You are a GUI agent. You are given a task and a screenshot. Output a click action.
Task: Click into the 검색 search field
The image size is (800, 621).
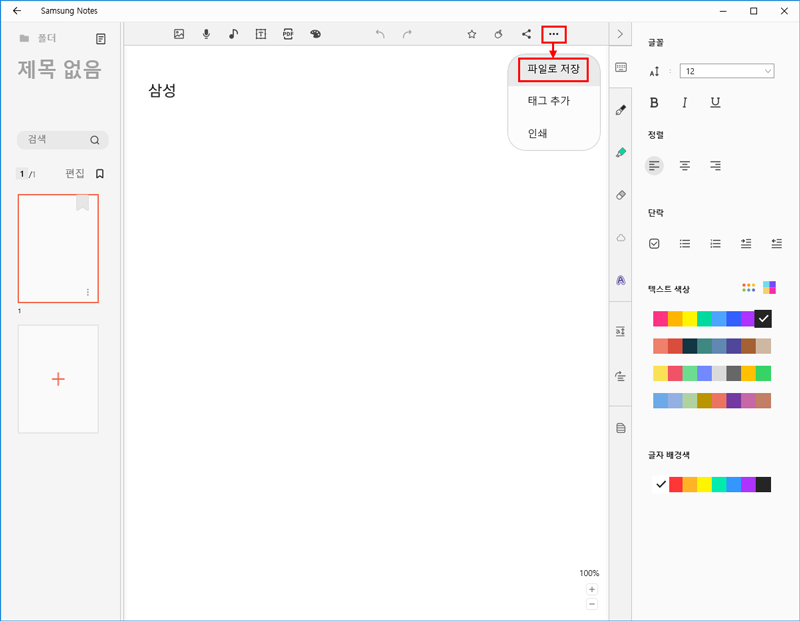click(62, 140)
